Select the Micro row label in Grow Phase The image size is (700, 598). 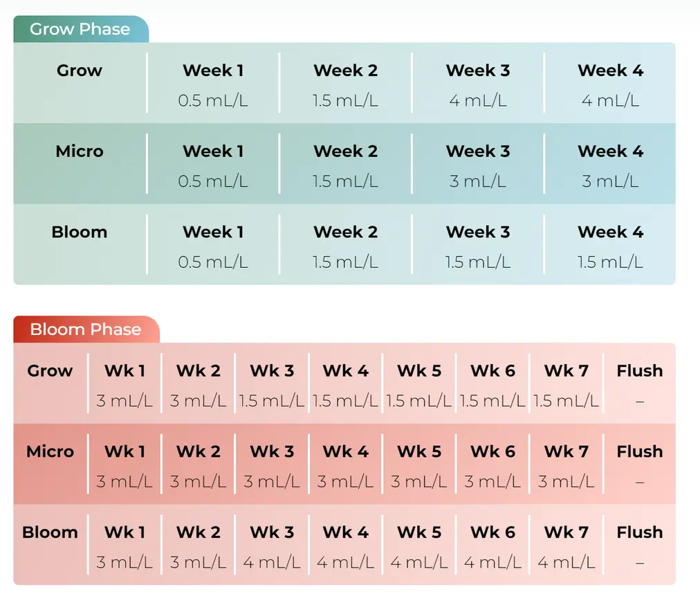point(80,152)
